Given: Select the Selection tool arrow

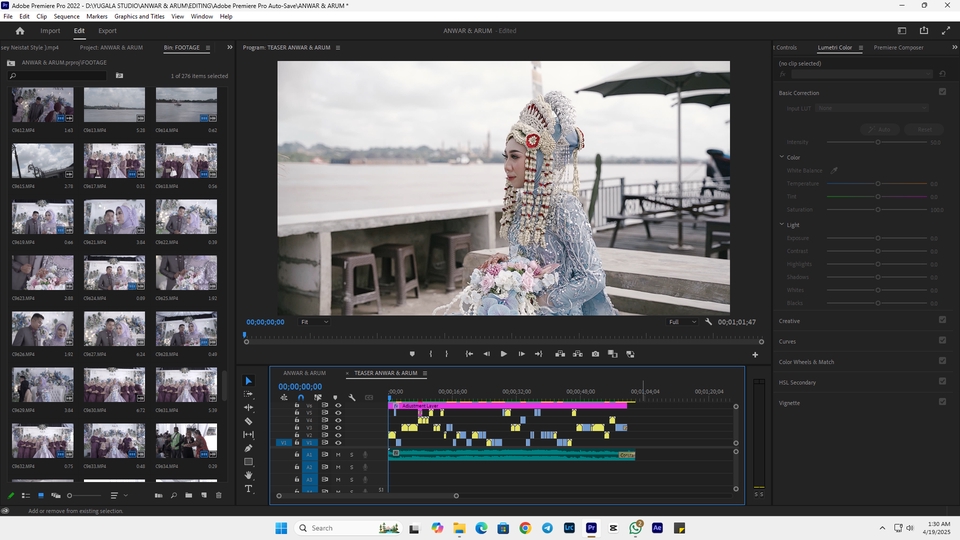Looking at the screenshot, I should click(x=249, y=381).
